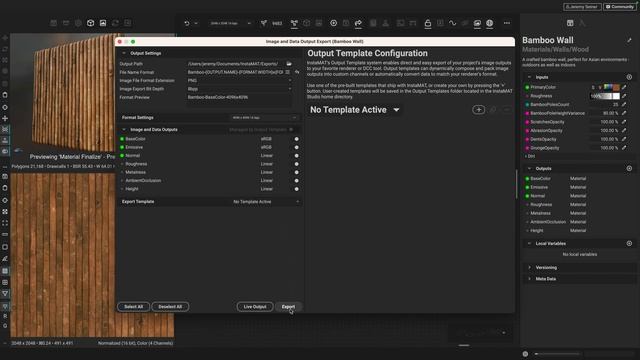Edit the DentsOpacity input pencil icon

click(624, 139)
